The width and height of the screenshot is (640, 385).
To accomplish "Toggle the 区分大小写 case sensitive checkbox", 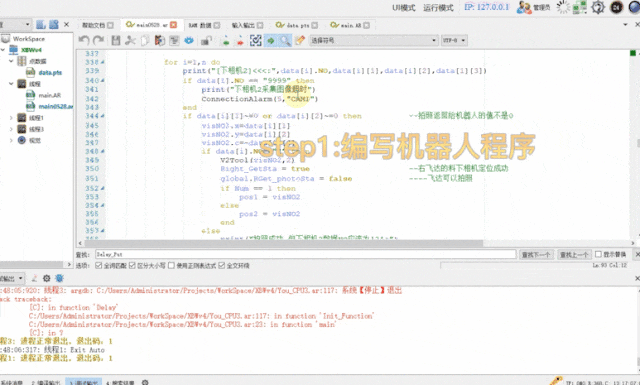I will (132, 265).
